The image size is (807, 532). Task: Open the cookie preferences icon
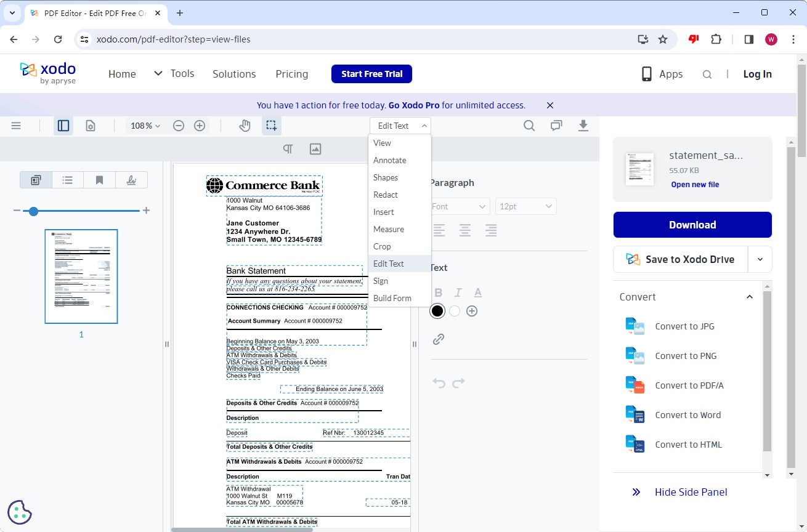[20, 512]
